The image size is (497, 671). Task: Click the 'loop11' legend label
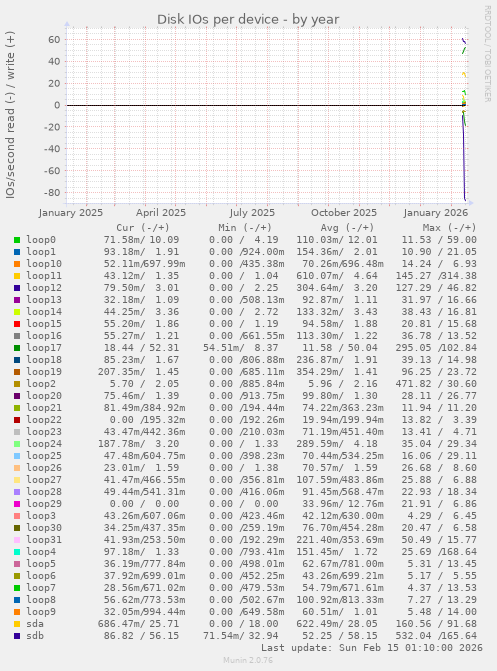click(x=44, y=276)
